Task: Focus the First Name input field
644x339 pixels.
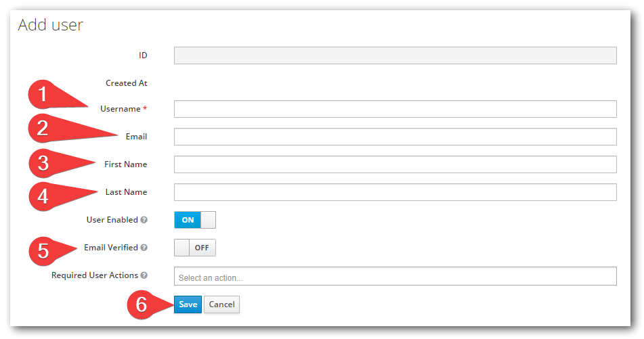Action: (395, 164)
